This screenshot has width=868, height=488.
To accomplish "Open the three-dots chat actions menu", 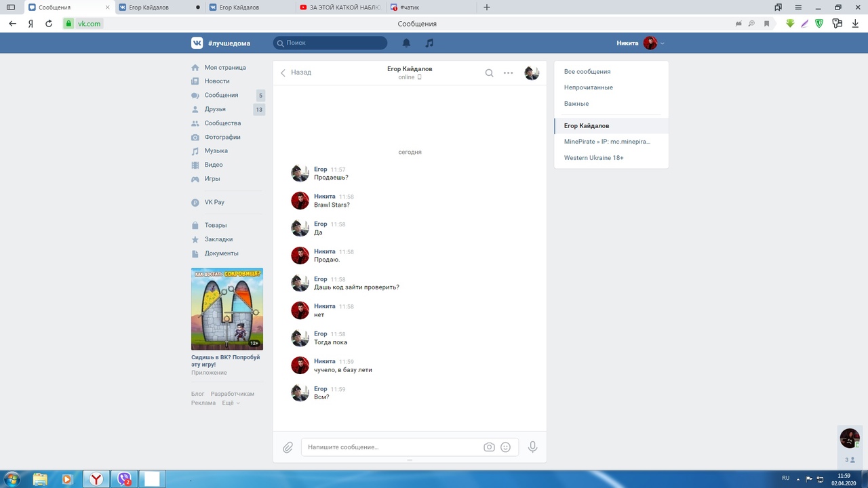I will (508, 73).
